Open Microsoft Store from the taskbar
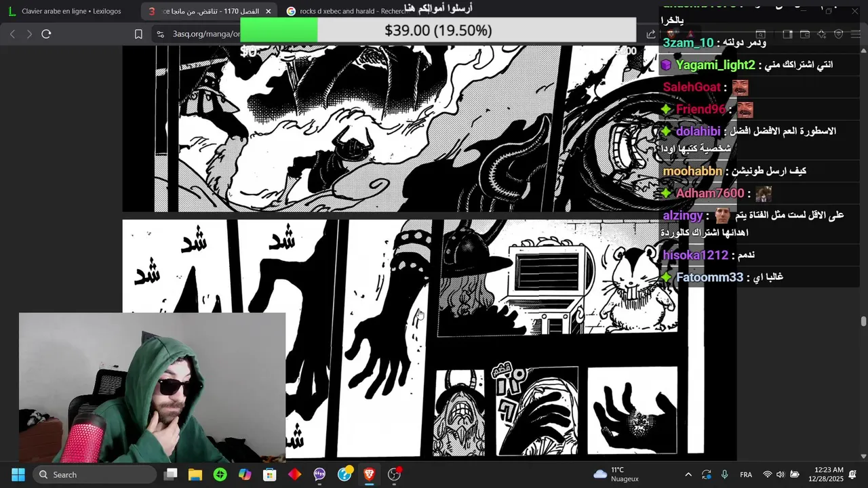This screenshot has width=868, height=488. 270,474
